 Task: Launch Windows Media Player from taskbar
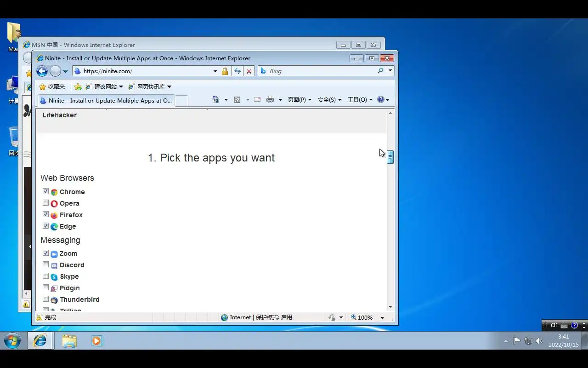point(97,340)
